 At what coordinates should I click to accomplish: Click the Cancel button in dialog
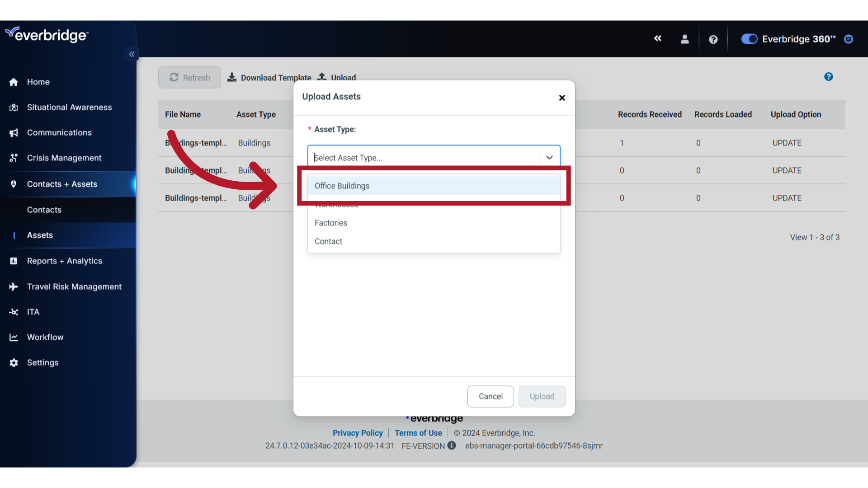[x=491, y=396]
